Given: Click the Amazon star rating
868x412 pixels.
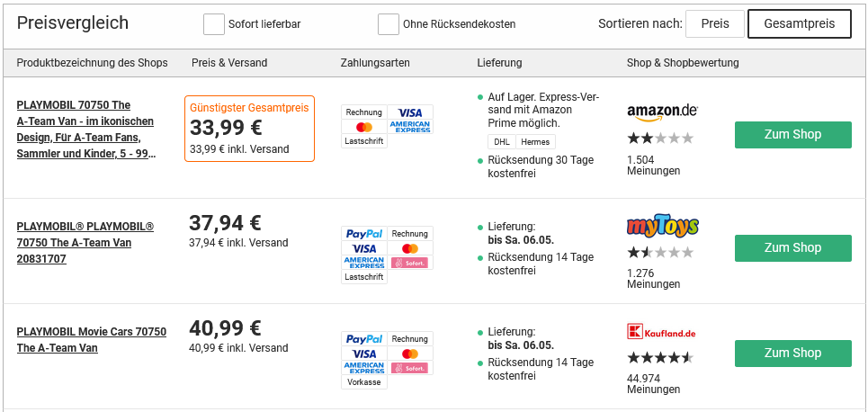Looking at the screenshot, I should pyautogui.click(x=660, y=138).
